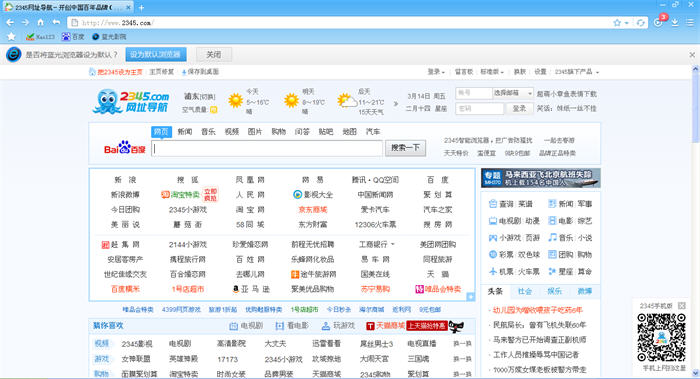Open dropdown arrow next to bookmark star

tap(627, 23)
